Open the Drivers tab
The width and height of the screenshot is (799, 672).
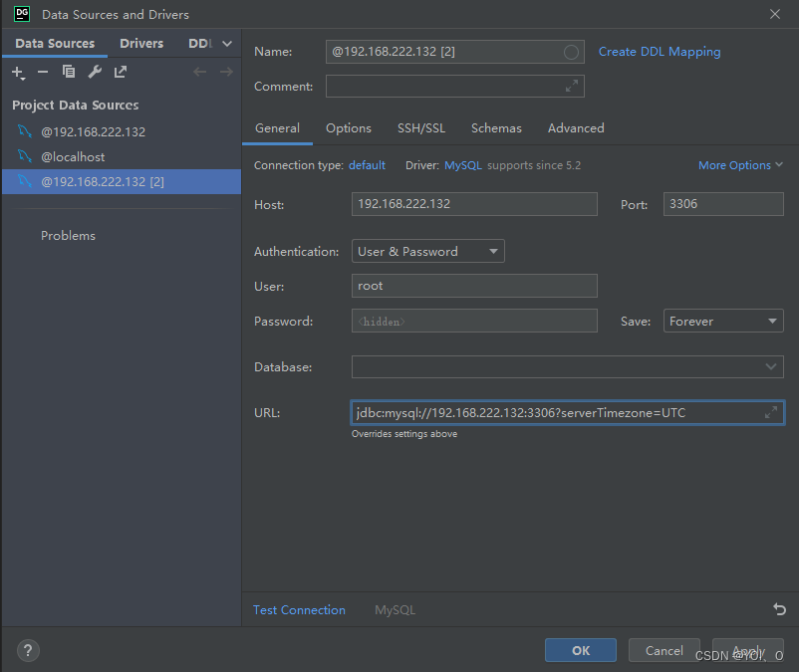[141, 43]
